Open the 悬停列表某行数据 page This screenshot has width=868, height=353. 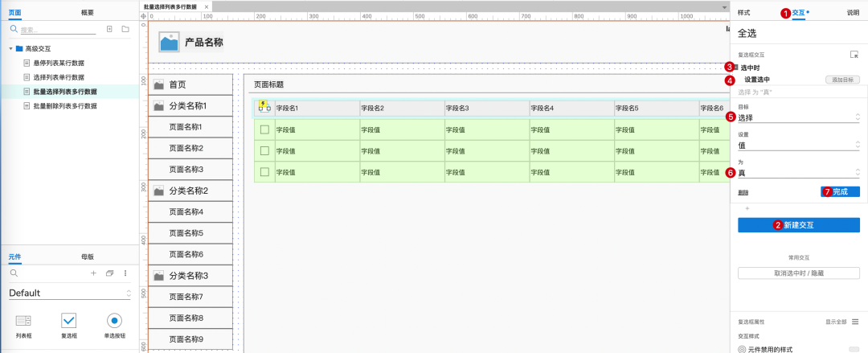(x=59, y=64)
